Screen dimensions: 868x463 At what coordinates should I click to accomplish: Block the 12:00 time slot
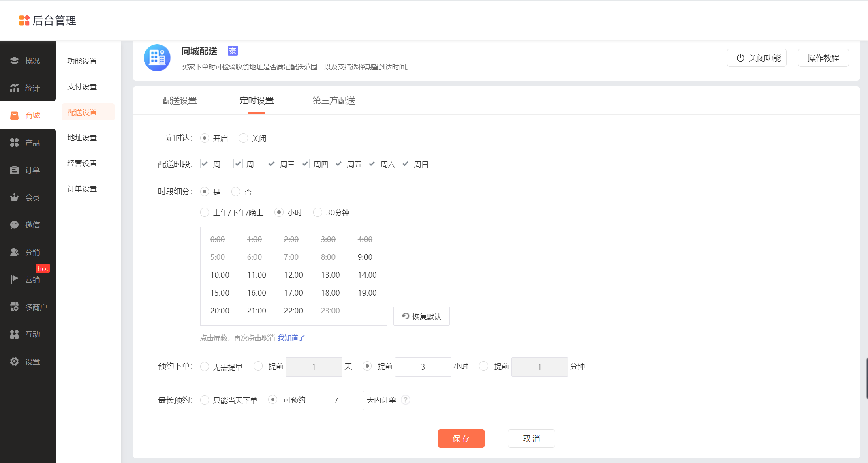pyautogui.click(x=293, y=275)
